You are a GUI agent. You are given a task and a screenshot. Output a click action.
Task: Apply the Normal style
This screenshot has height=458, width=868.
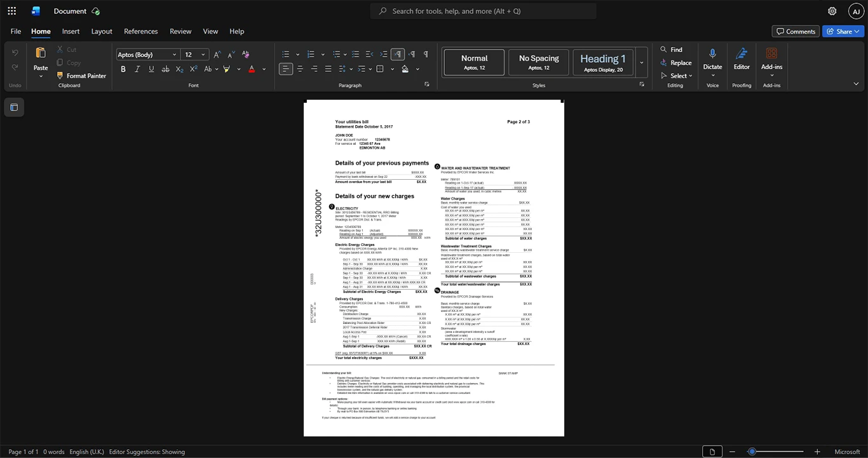coord(474,63)
